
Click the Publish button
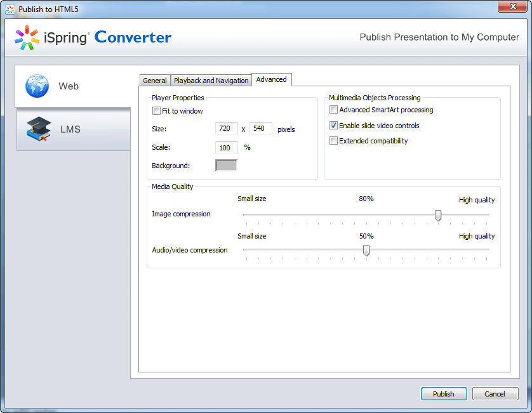tap(444, 394)
